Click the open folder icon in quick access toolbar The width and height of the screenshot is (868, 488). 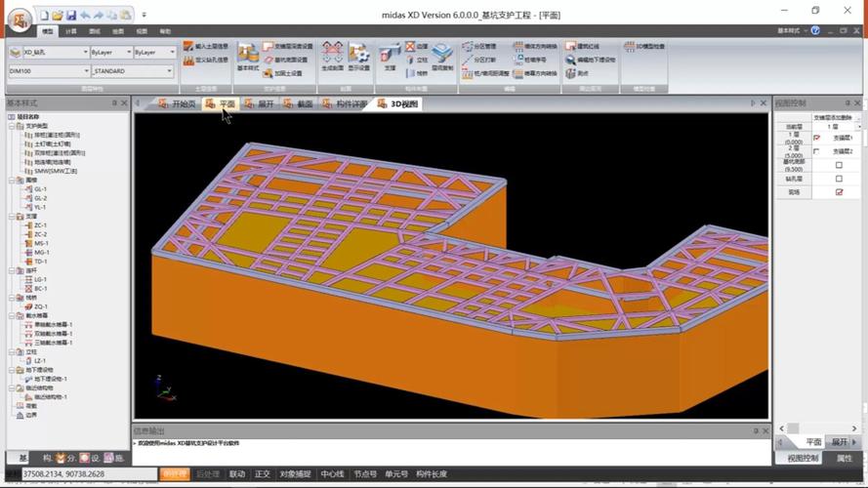coord(57,16)
